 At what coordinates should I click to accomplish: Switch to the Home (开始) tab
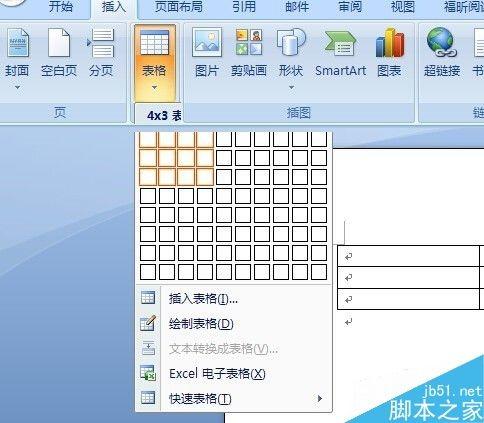coord(61,7)
